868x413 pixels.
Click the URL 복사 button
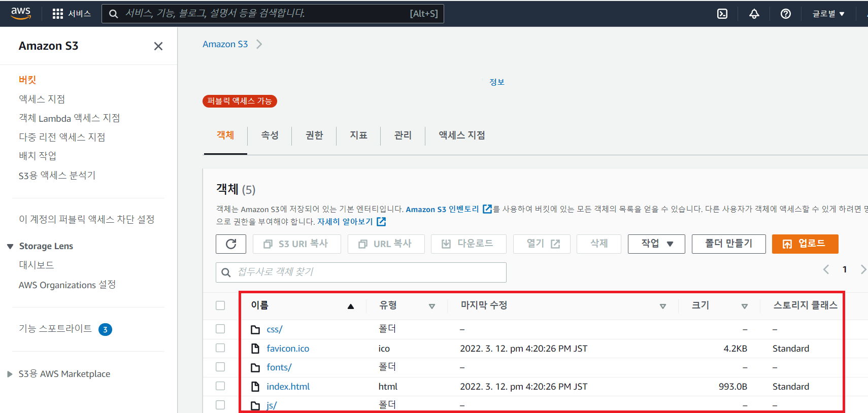click(386, 244)
